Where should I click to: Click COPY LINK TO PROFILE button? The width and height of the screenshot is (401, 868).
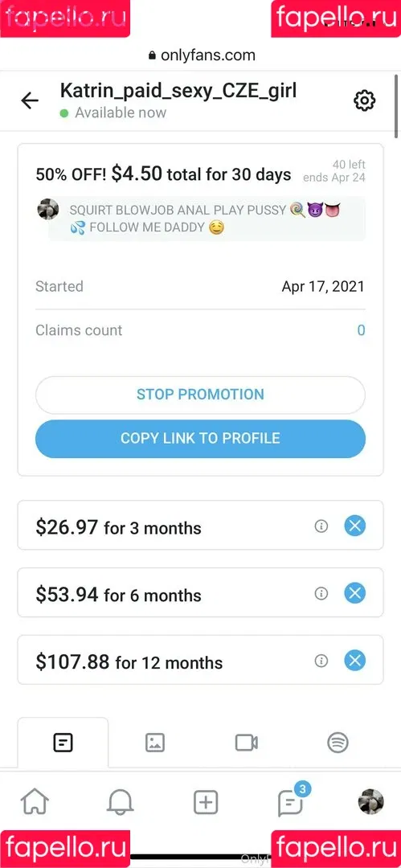(x=201, y=439)
